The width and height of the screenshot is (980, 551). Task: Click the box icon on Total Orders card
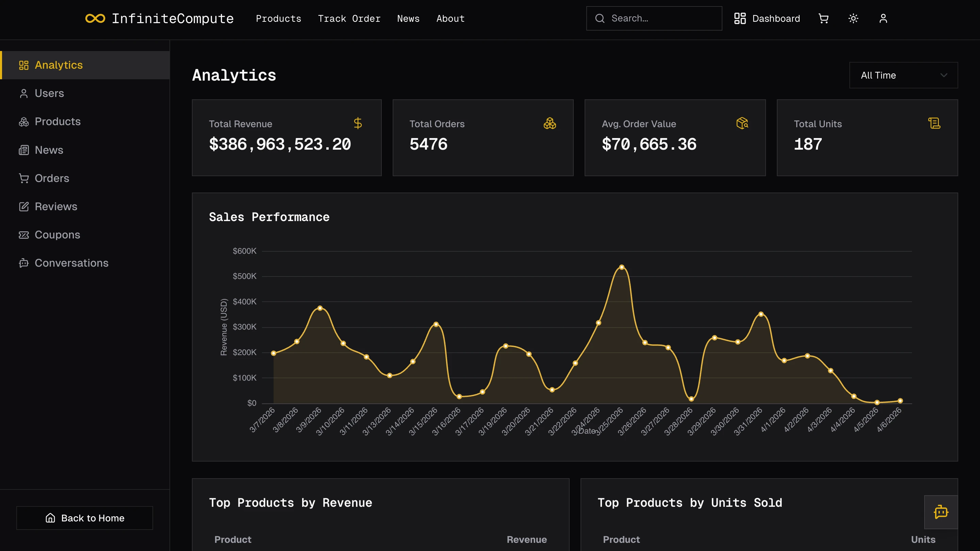pyautogui.click(x=550, y=123)
